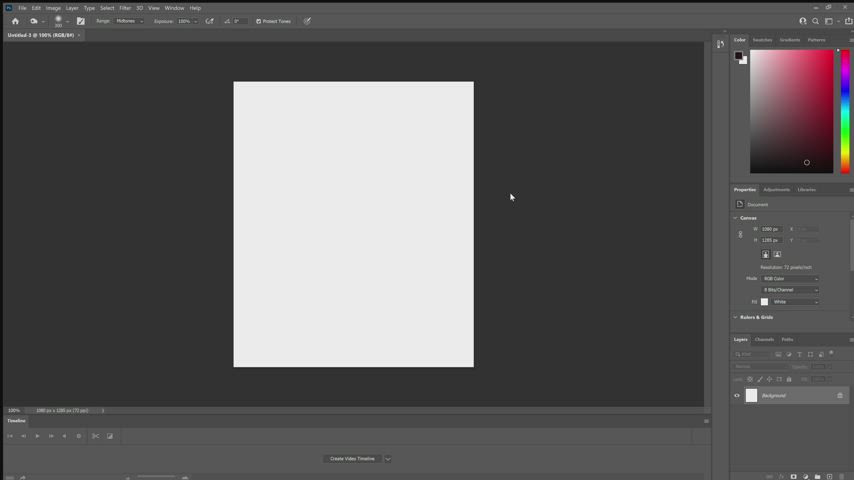Image resolution: width=854 pixels, height=480 pixels.
Task: Select the landscape orientation icon in Canvas
Action: pos(777,254)
